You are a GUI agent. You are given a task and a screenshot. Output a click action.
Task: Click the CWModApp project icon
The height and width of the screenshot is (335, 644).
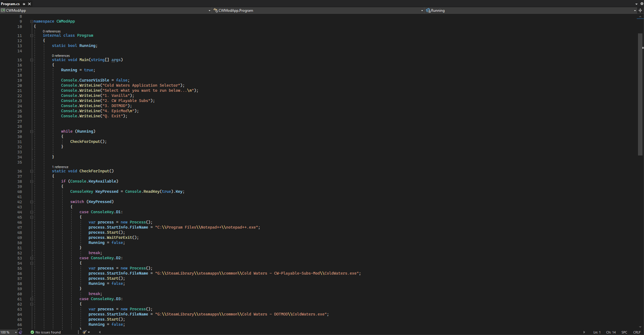[x=3, y=11]
